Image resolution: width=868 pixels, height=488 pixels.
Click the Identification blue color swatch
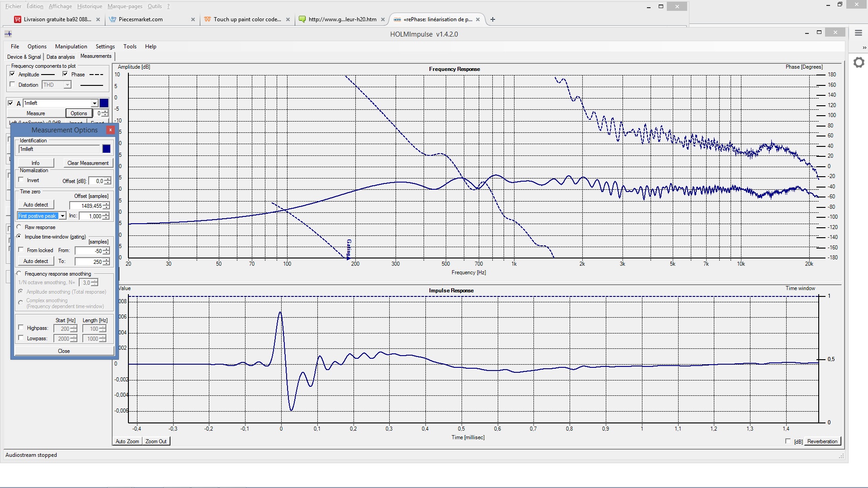pos(107,149)
